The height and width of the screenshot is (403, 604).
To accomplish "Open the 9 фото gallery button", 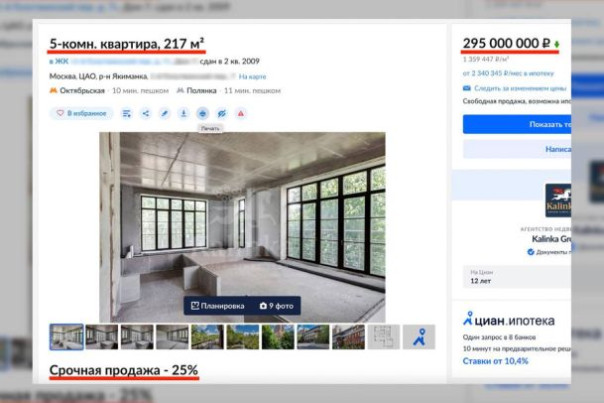I will (278, 305).
